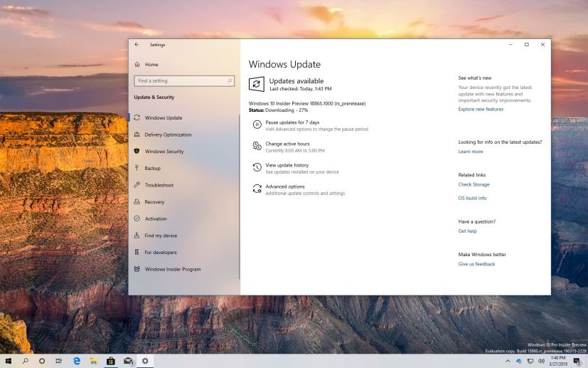Show hidden tray icons chevron
This screenshot has height=368, width=588.
(508, 362)
